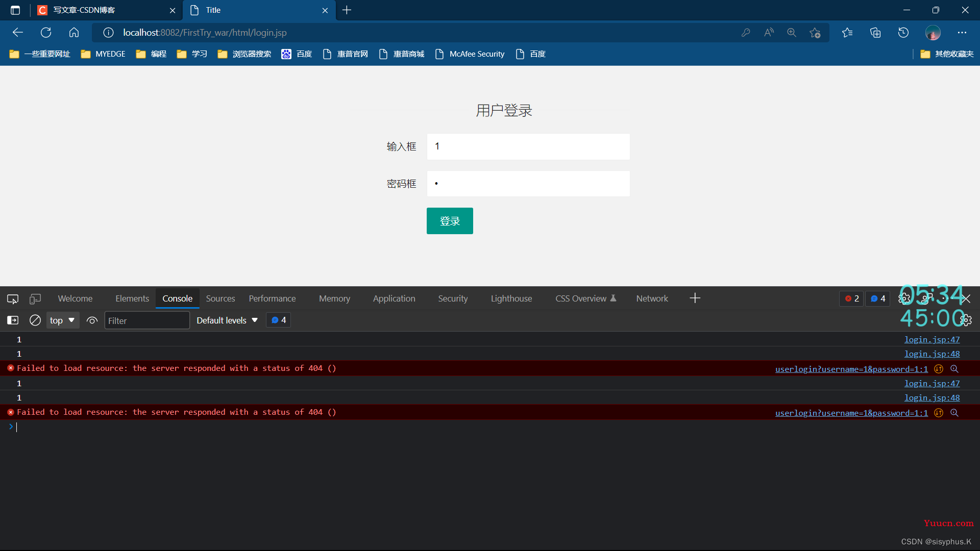Select the Console tab in DevTools
The width and height of the screenshot is (980, 551).
pyautogui.click(x=177, y=298)
